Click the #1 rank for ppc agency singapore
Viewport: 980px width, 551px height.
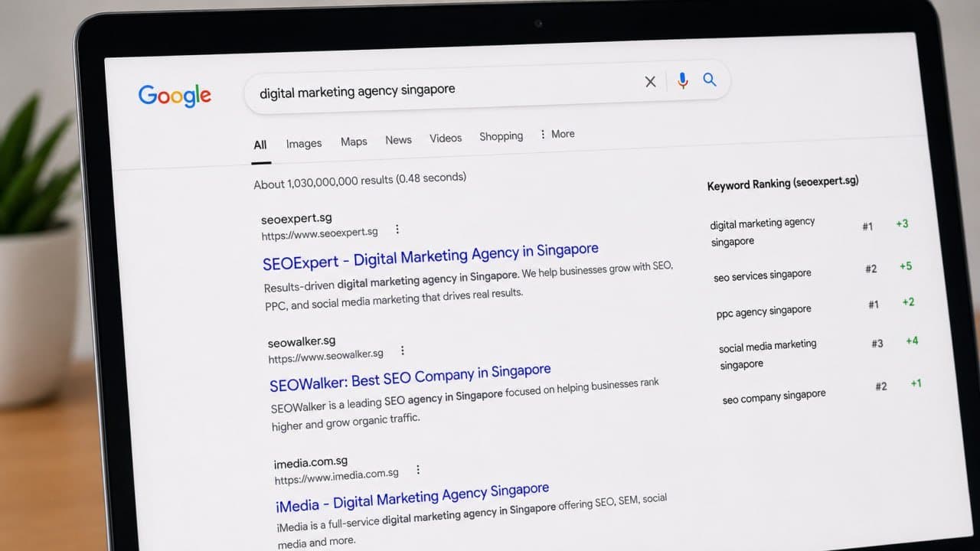click(x=874, y=305)
